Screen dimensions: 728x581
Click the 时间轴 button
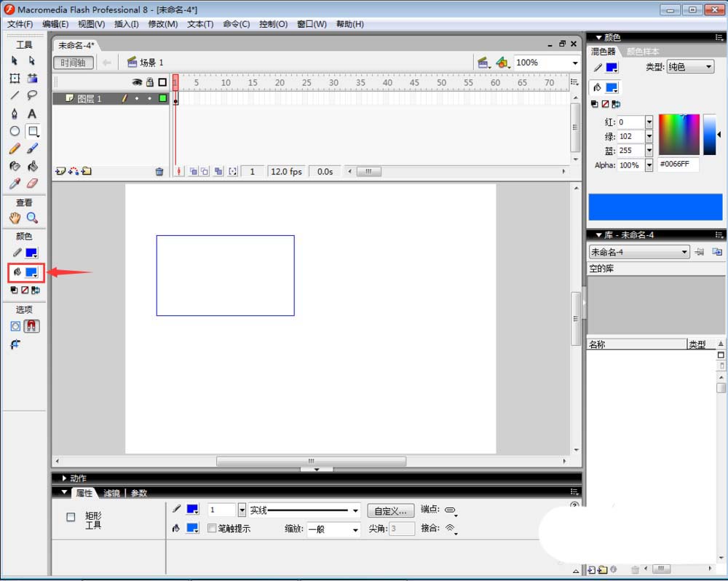point(74,63)
